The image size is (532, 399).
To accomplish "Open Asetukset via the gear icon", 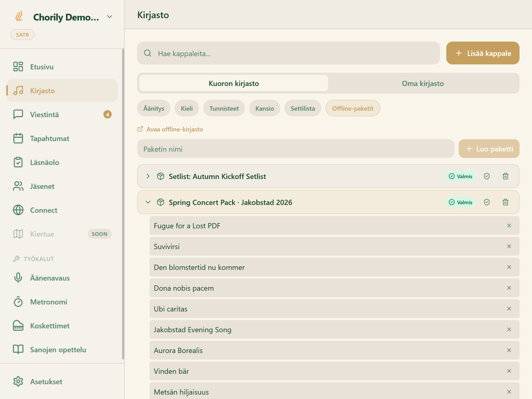I will 18,382.
